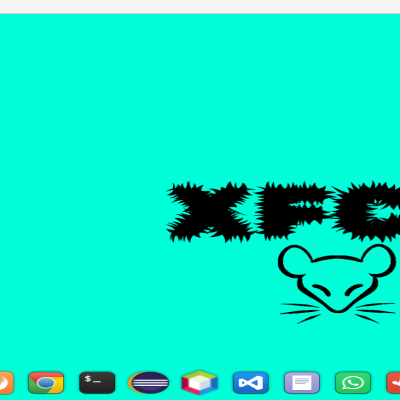
Task: Open the text editor notes icon
Action: 302,383
